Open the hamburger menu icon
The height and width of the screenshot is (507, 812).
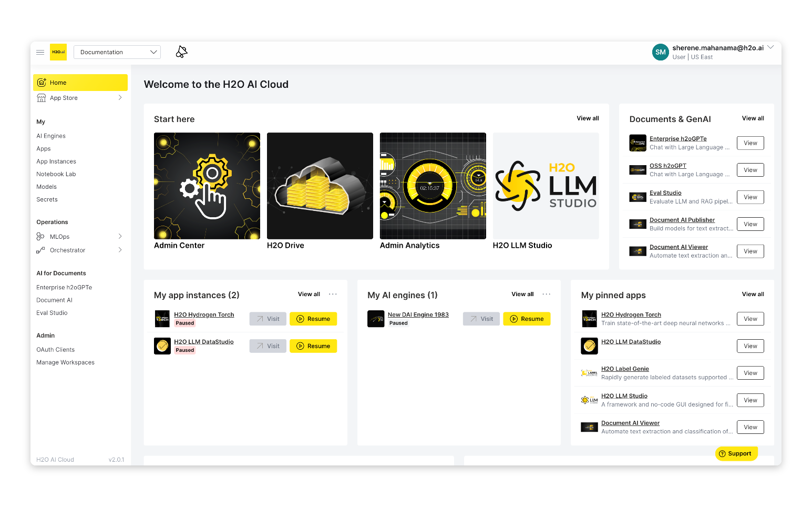click(40, 52)
